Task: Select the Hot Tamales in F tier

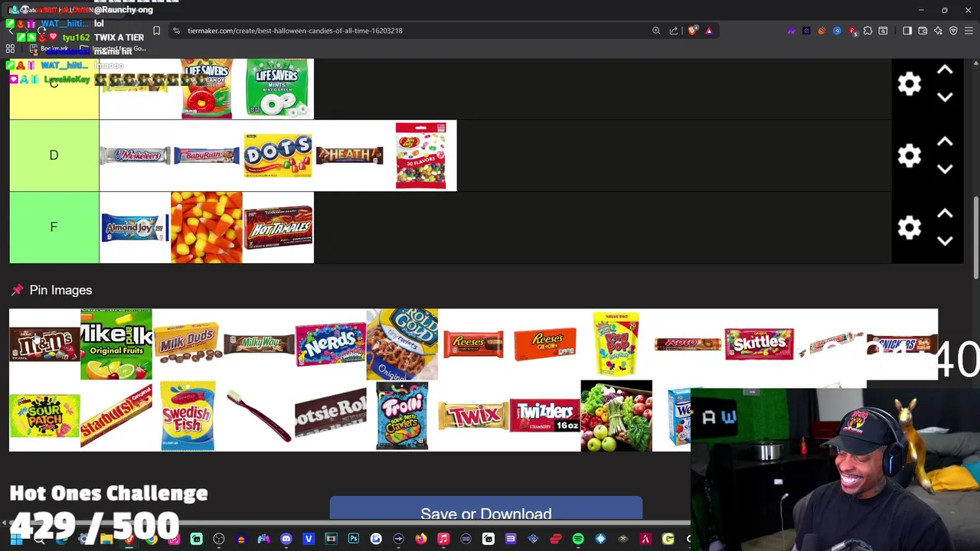Action: (x=278, y=227)
